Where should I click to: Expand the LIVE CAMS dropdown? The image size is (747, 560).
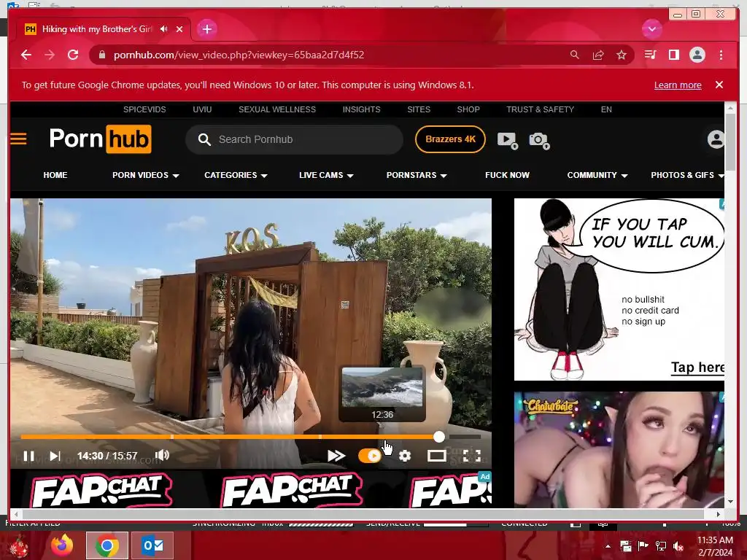click(x=326, y=175)
